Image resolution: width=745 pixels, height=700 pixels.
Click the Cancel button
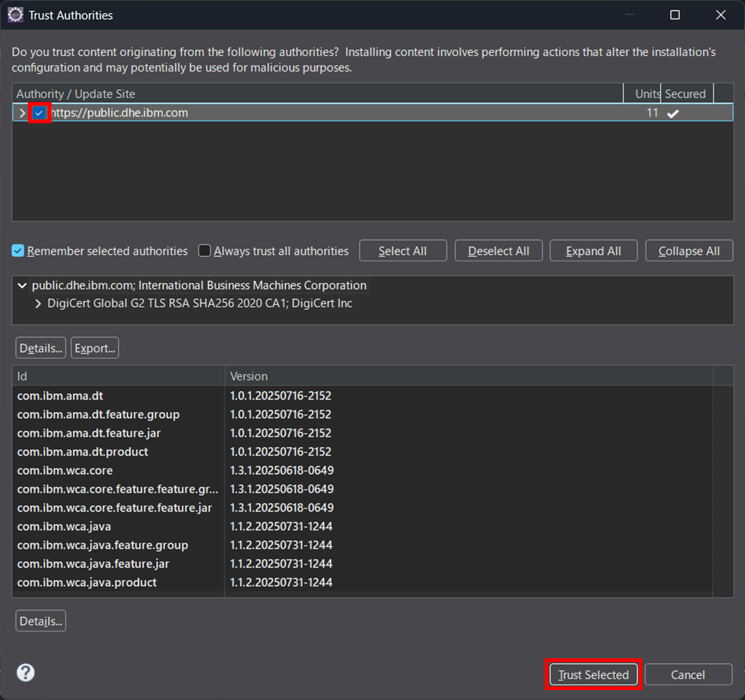tap(688, 675)
